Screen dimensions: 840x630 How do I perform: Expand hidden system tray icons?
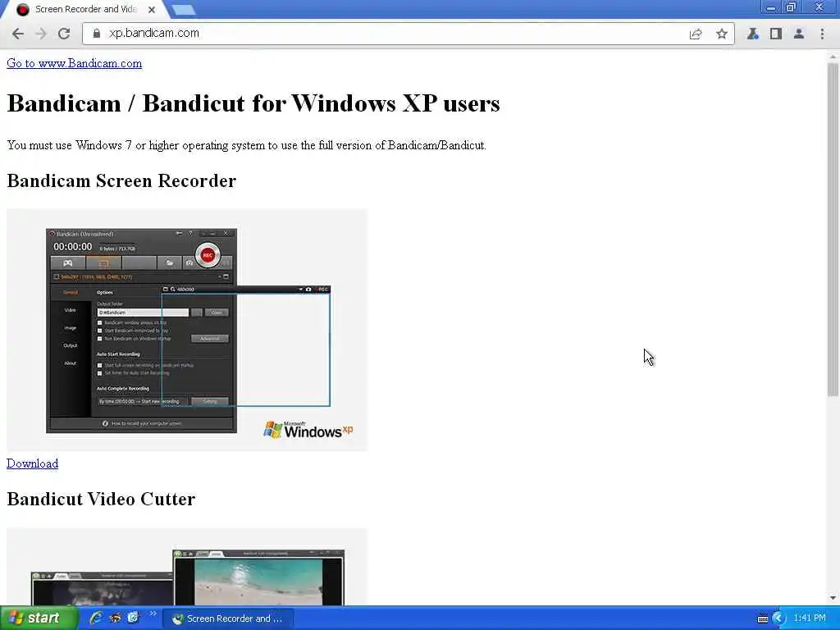click(x=779, y=619)
